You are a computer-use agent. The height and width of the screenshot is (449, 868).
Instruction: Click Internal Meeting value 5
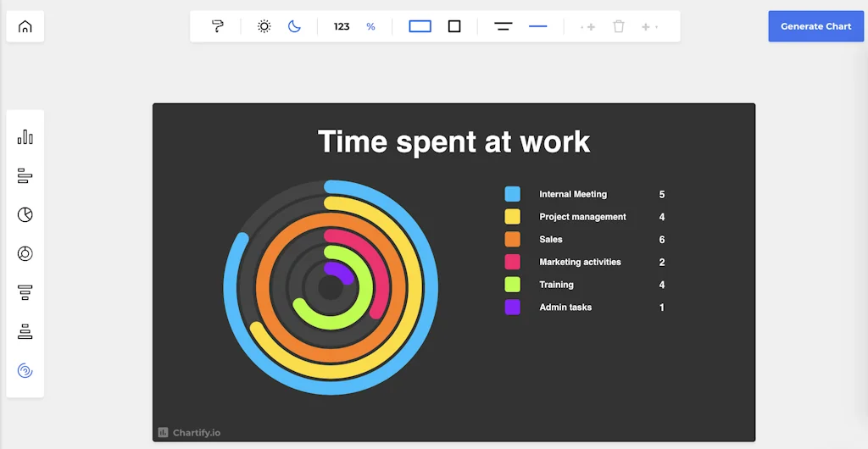(661, 195)
